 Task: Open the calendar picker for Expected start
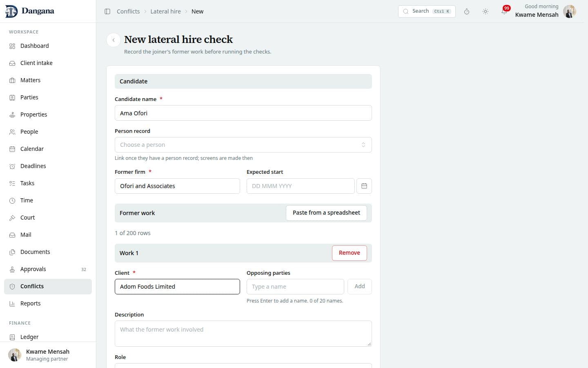[364, 186]
